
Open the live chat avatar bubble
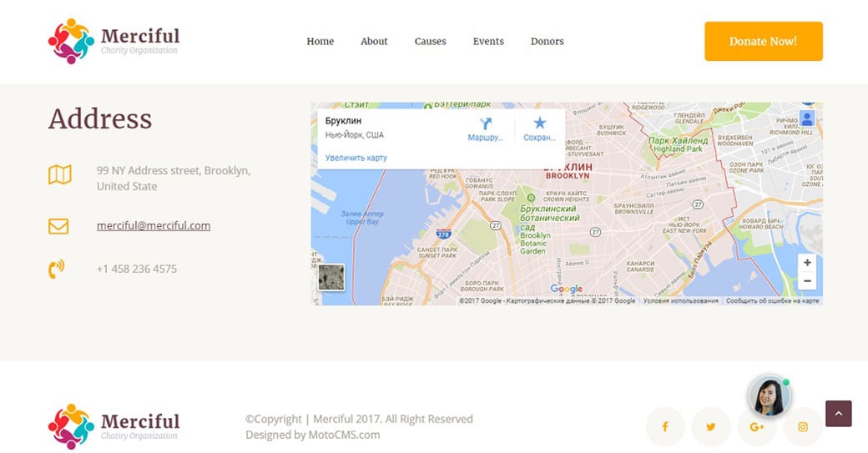(768, 395)
